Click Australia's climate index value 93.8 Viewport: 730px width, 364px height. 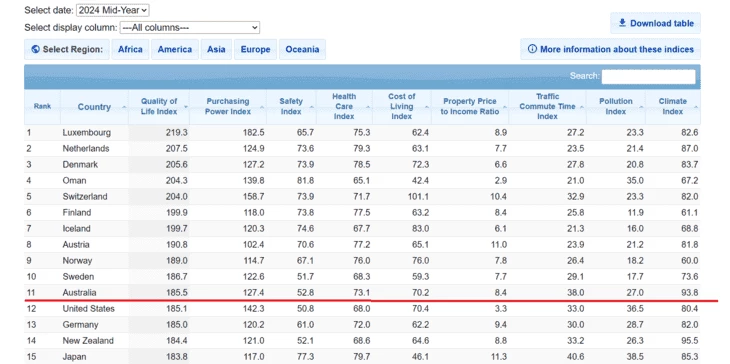click(689, 293)
